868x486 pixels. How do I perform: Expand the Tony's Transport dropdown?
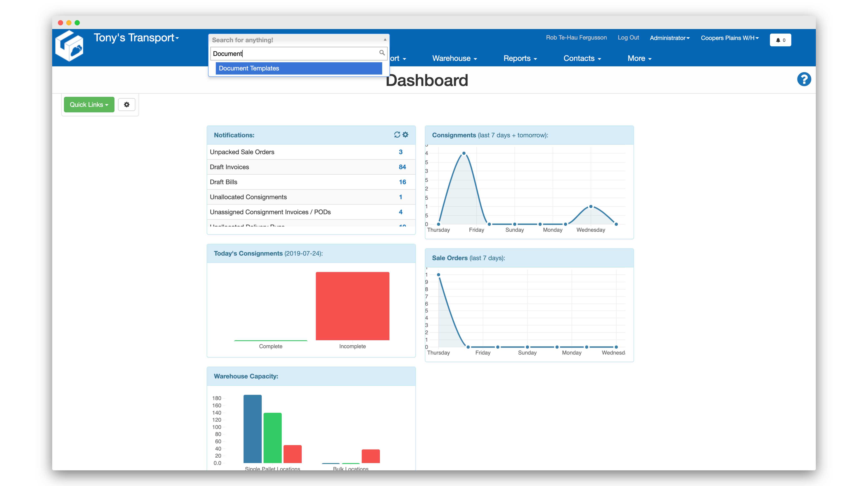[136, 38]
